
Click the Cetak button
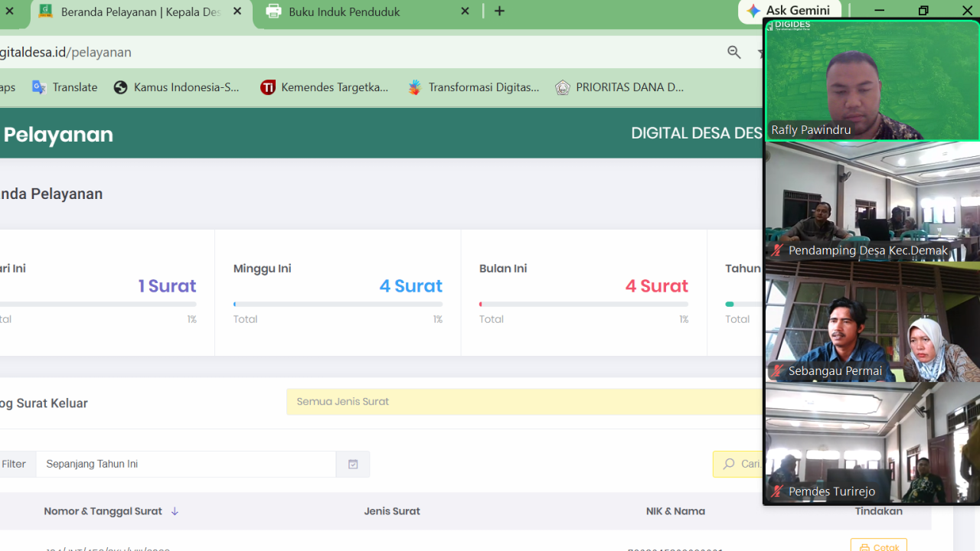pyautogui.click(x=879, y=545)
